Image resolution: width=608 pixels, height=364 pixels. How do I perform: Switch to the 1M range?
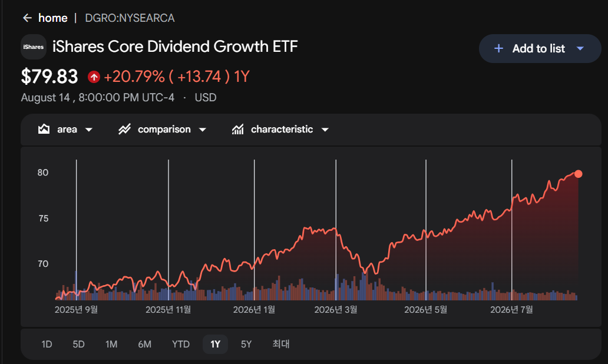pyautogui.click(x=111, y=344)
